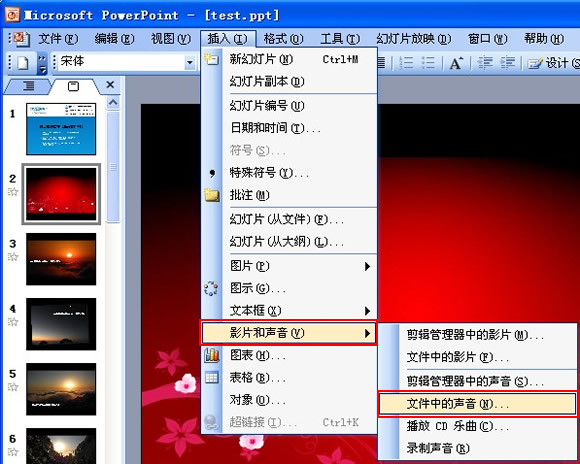
Task: Choose 幻灯片副本 (Duplicate Slide)
Action: click(289, 81)
